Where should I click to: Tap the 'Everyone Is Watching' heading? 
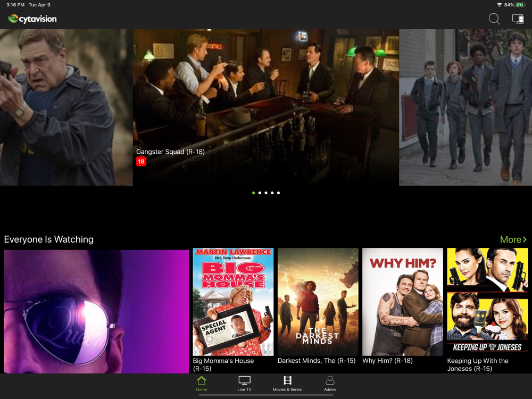click(49, 239)
